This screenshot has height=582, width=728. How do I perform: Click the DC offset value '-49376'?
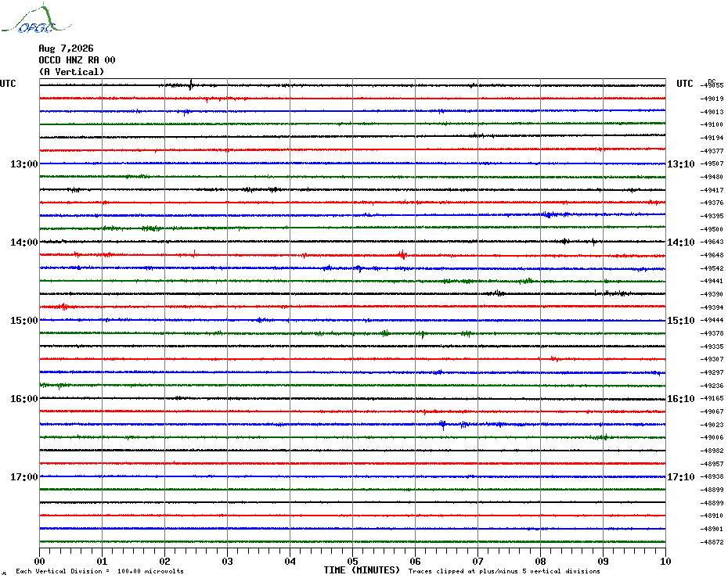pyautogui.click(x=712, y=203)
